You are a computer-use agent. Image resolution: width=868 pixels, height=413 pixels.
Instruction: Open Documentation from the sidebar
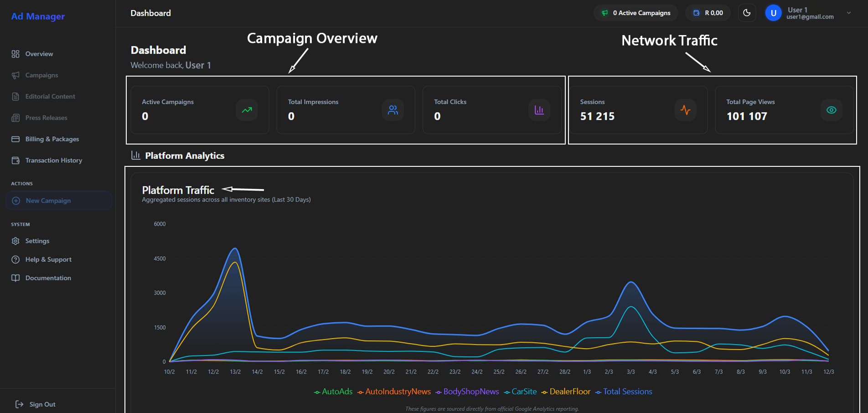[48, 278]
